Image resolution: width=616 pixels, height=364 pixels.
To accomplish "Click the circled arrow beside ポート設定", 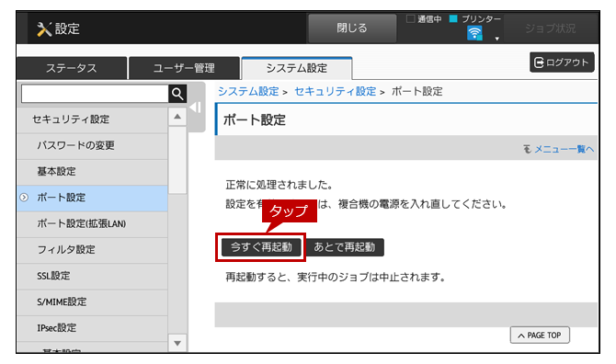I will 24,198.
